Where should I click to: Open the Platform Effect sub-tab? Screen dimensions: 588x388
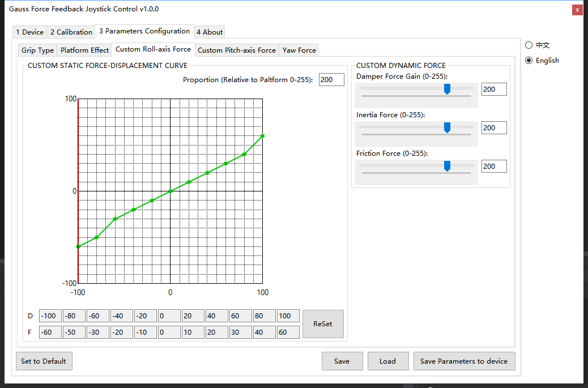(x=84, y=50)
